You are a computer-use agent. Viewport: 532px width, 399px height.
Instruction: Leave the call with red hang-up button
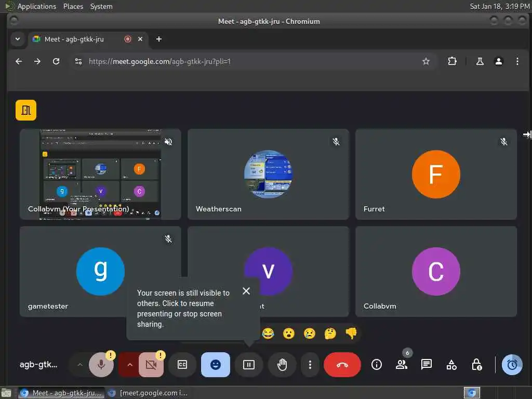tap(342, 365)
